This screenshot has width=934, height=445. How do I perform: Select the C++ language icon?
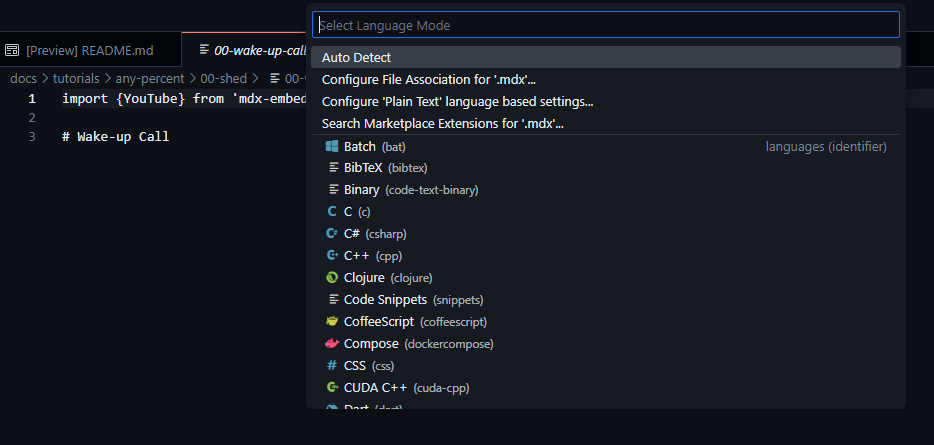332,256
